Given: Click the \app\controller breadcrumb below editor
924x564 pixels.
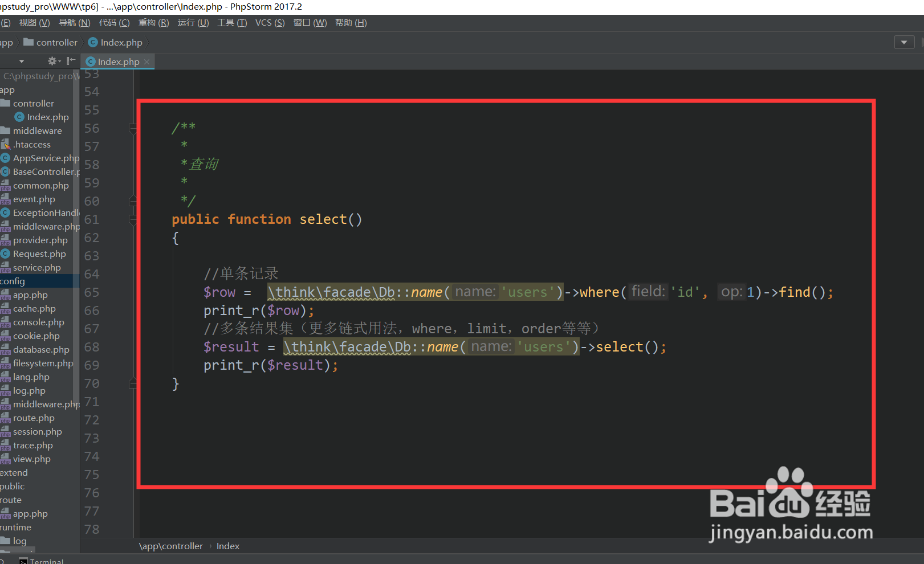Looking at the screenshot, I should click(171, 546).
